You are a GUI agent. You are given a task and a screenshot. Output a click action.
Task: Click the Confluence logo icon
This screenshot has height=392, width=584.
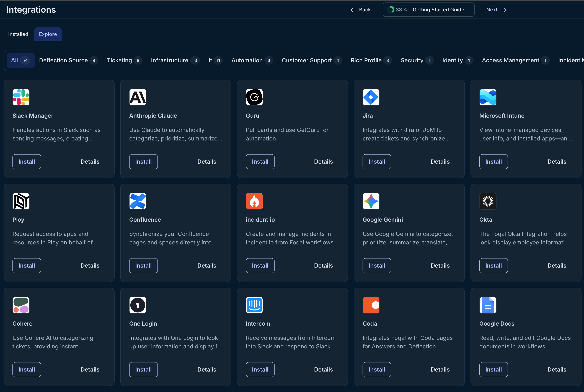pos(138,201)
